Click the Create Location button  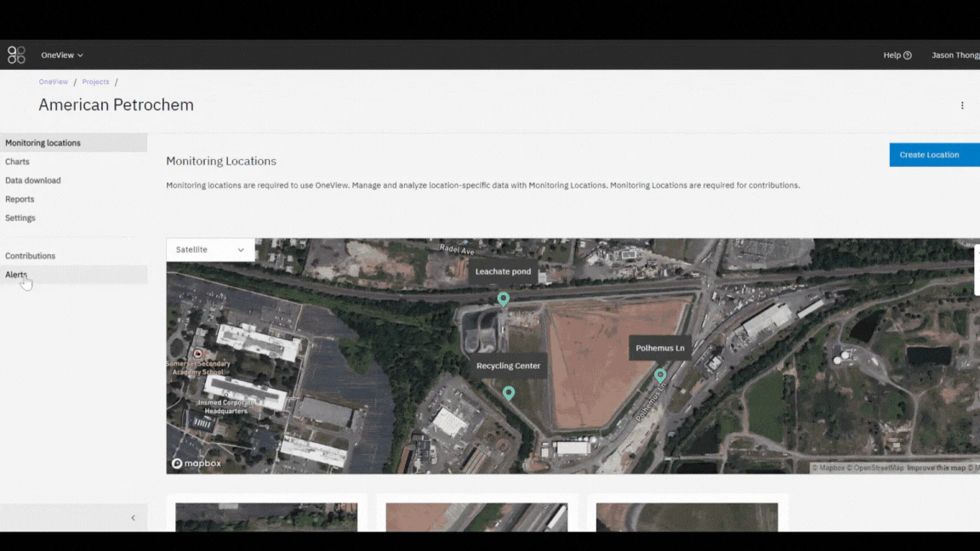pyautogui.click(x=933, y=155)
